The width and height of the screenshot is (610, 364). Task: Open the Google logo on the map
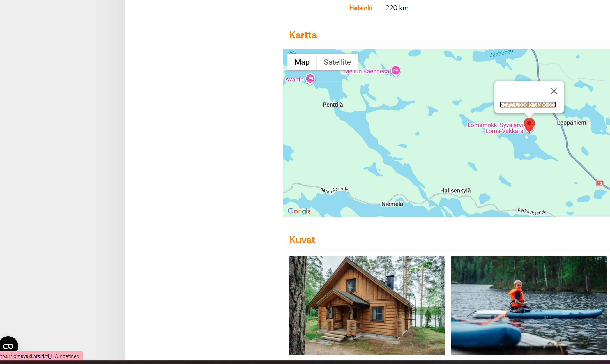(299, 211)
